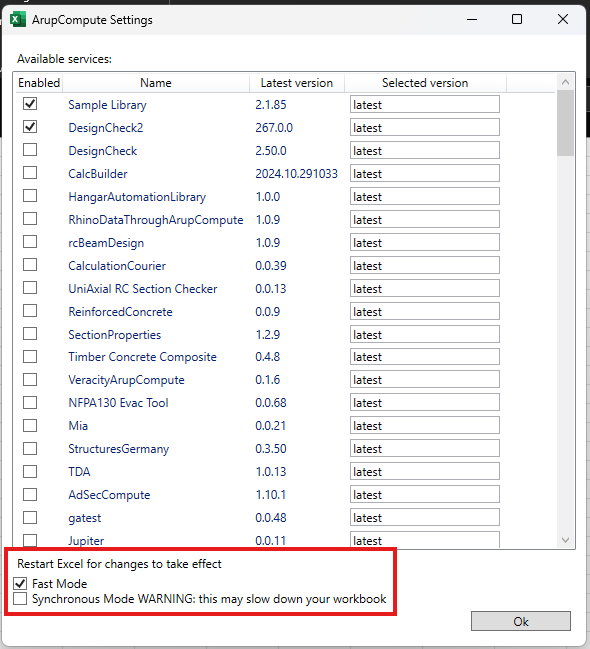Click the Excel icon in the title bar
Image resolution: width=590 pixels, height=649 pixels.
click(x=18, y=19)
